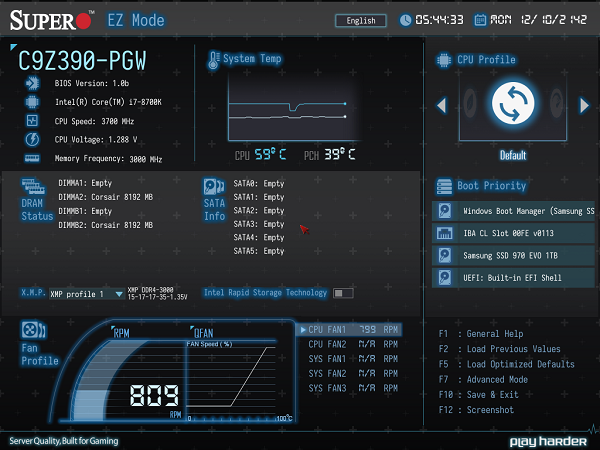Image resolution: width=600 pixels, height=450 pixels.
Task: Select IBA CL Slot 00FE v0113 boot entry
Action: pos(514,233)
